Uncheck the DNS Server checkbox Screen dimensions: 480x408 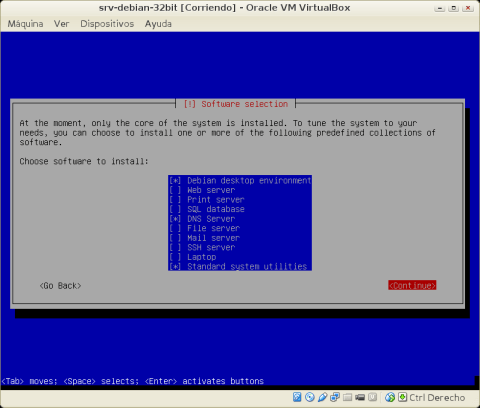pos(175,219)
